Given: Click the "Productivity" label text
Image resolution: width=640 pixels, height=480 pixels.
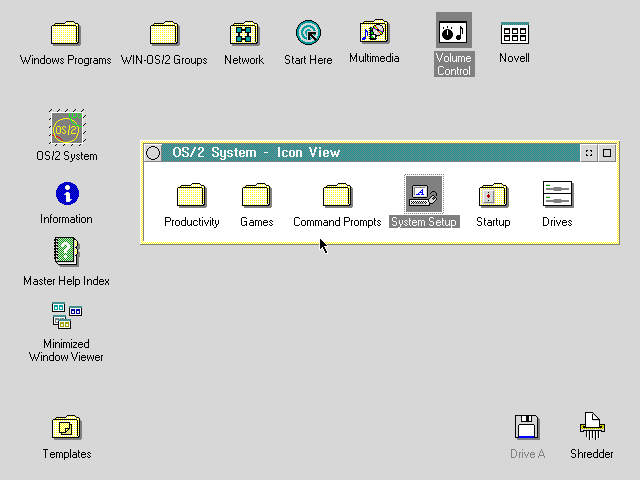Looking at the screenshot, I should click(x=191, y=222).
